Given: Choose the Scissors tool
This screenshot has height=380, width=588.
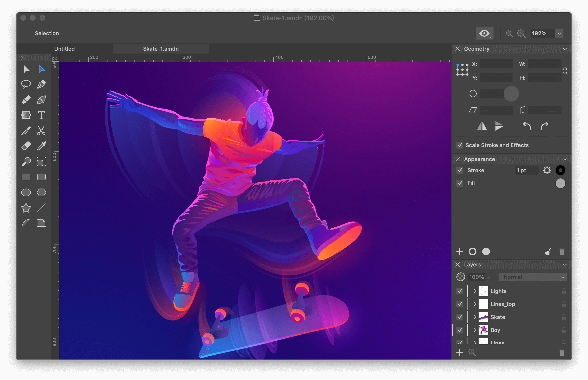Looking at the screenshot, I should click(41, 131).
